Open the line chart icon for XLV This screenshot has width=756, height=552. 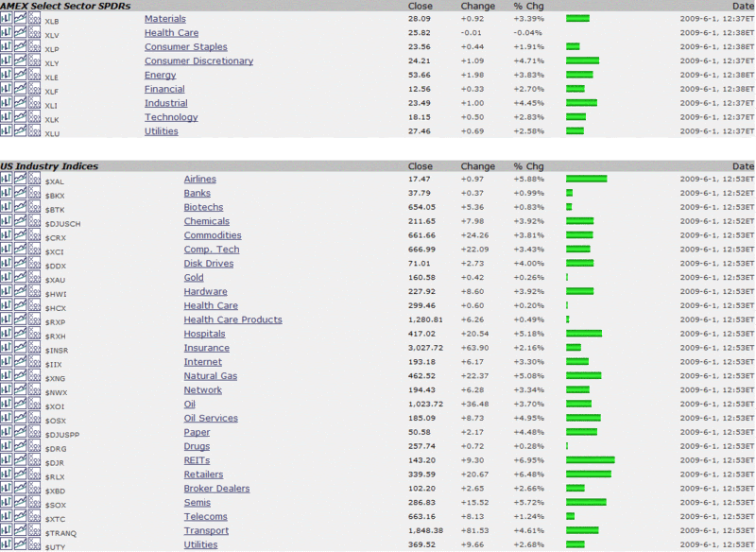pos(20,32)
